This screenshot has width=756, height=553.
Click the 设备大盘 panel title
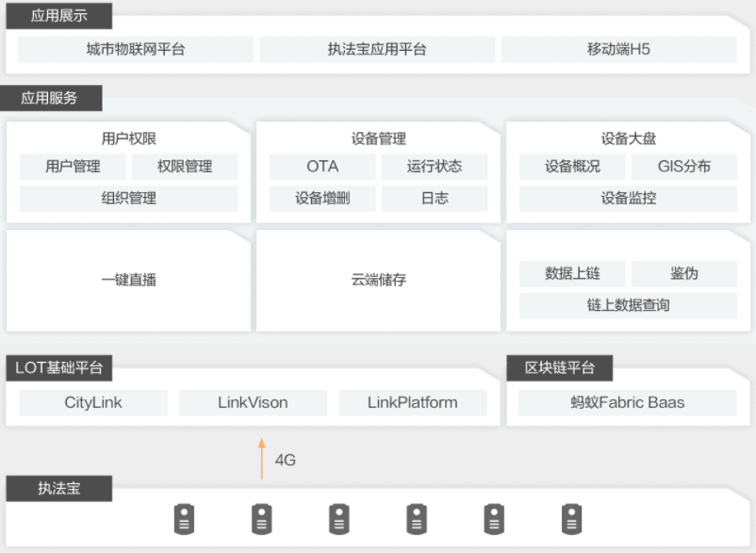pos(628,138)
